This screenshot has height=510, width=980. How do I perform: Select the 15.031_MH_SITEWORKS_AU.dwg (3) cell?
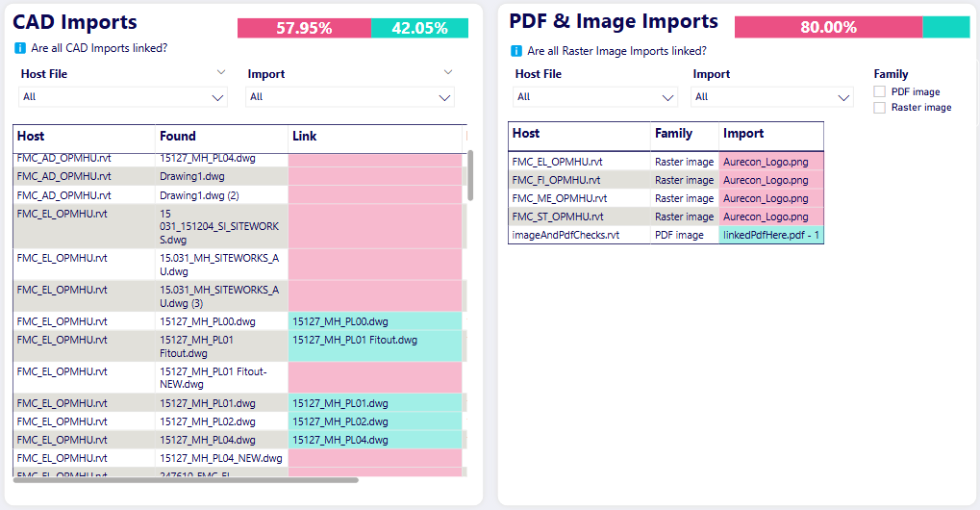tap(221, 296)
